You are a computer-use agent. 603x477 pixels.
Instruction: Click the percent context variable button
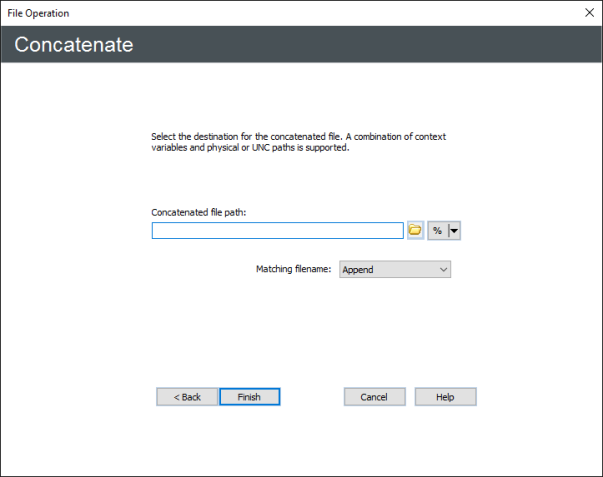click(437, 231)
